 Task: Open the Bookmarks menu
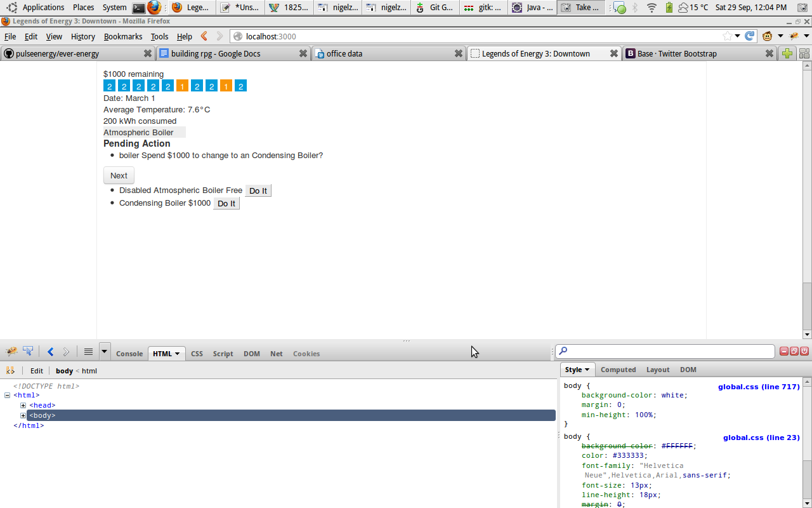[x=123, y=36]
